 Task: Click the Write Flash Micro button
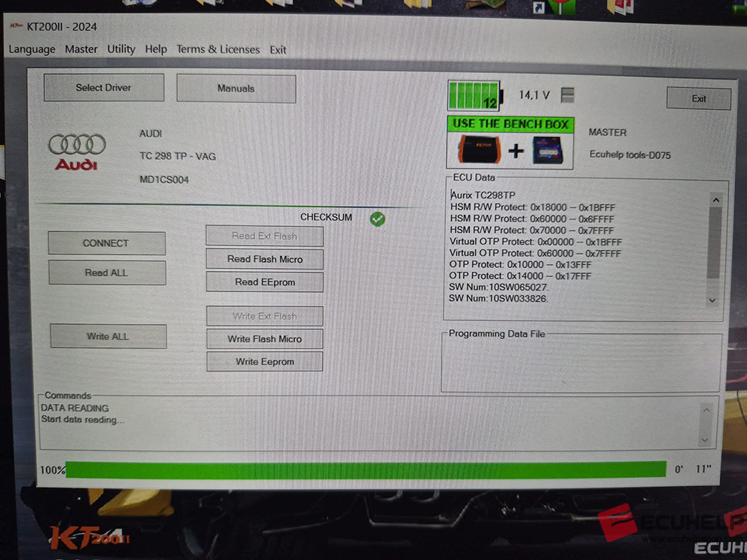click(264, 339)
